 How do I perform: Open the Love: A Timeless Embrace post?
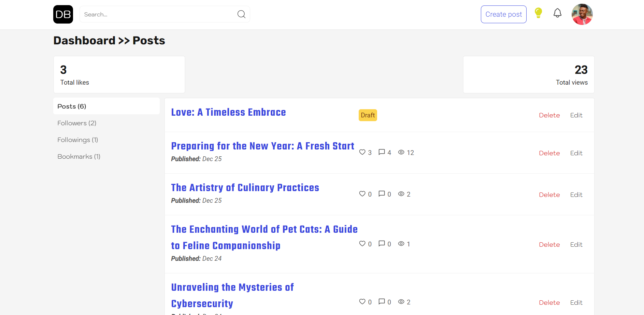tap(228, 112)
